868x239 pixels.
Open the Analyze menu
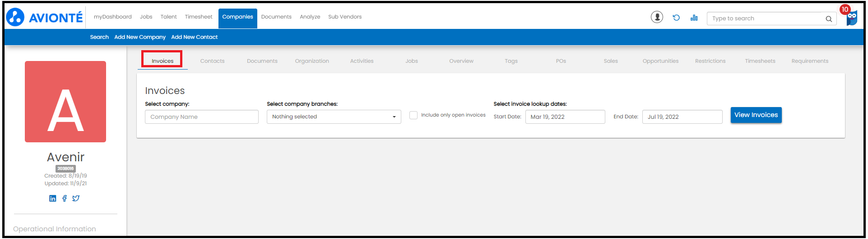[x=310, y=17]
